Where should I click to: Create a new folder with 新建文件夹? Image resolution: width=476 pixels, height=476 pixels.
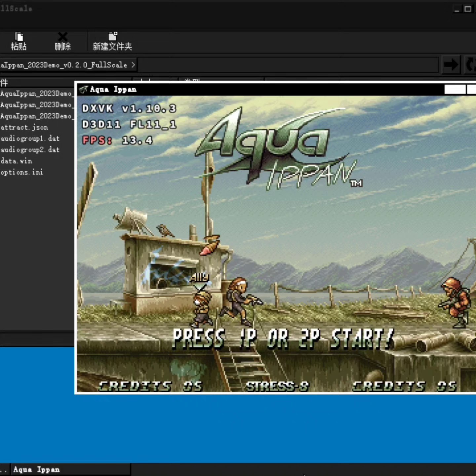click(112, 41)
